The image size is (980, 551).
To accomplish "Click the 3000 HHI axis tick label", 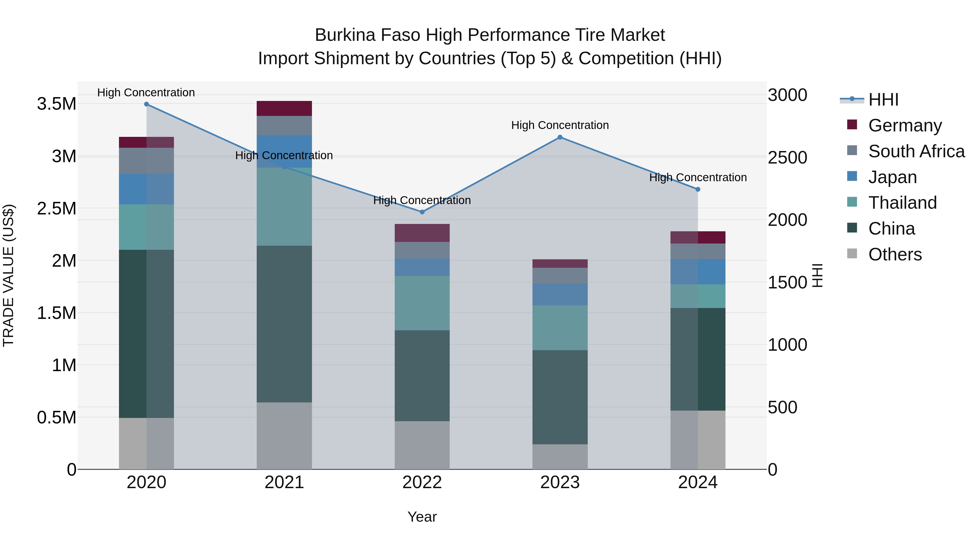I will (788, 95).
